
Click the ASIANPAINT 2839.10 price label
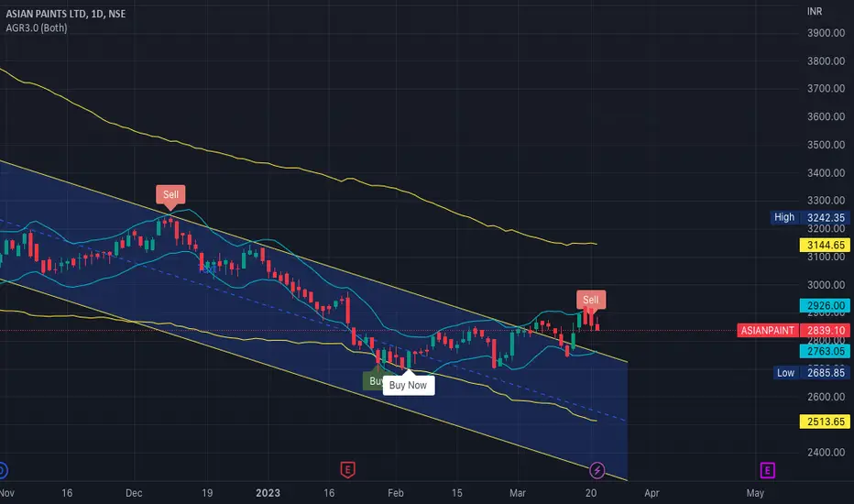point(794,330)
